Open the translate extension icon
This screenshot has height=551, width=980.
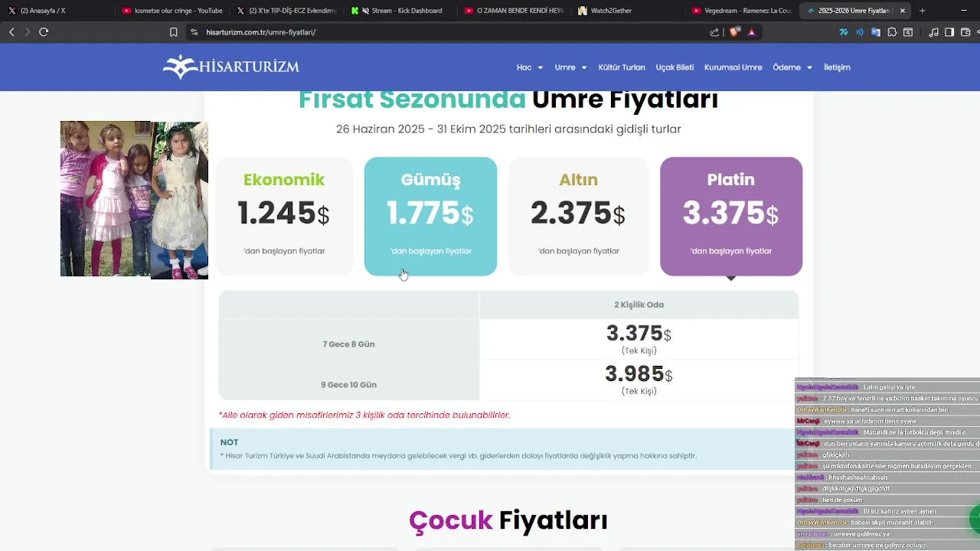[x=876, y=32]
